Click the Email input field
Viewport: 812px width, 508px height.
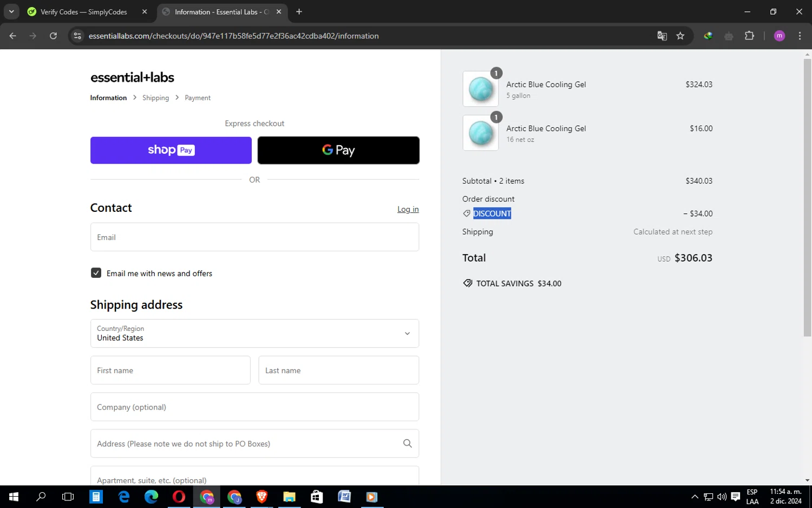click(x=254, y=237)
